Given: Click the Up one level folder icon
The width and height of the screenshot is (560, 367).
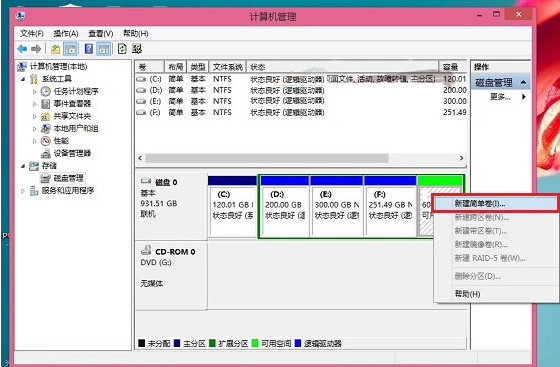Looking at the screenshot, I should (55, 49).
